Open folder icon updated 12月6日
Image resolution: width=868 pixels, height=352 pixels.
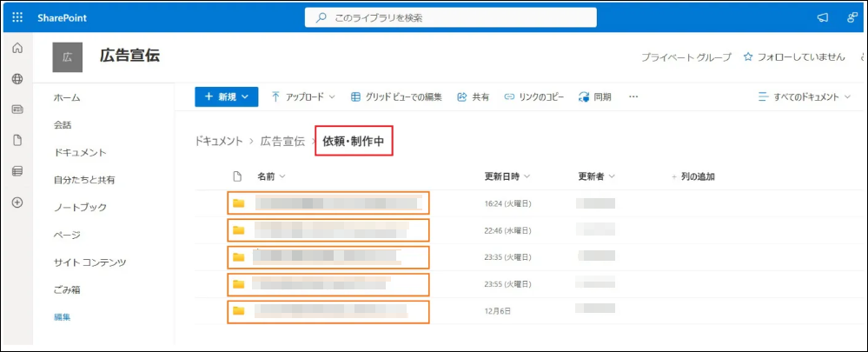[239, 311]
